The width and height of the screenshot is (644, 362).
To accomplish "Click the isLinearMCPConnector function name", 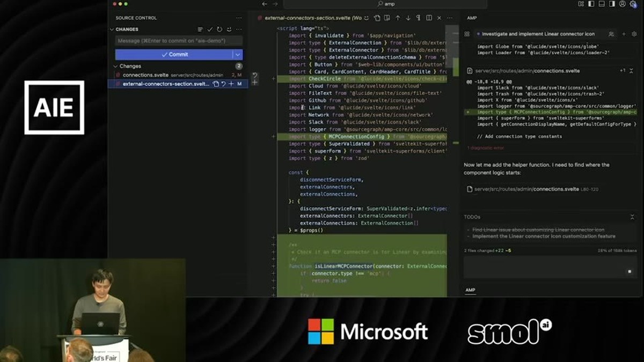I will tap(343, 266).
